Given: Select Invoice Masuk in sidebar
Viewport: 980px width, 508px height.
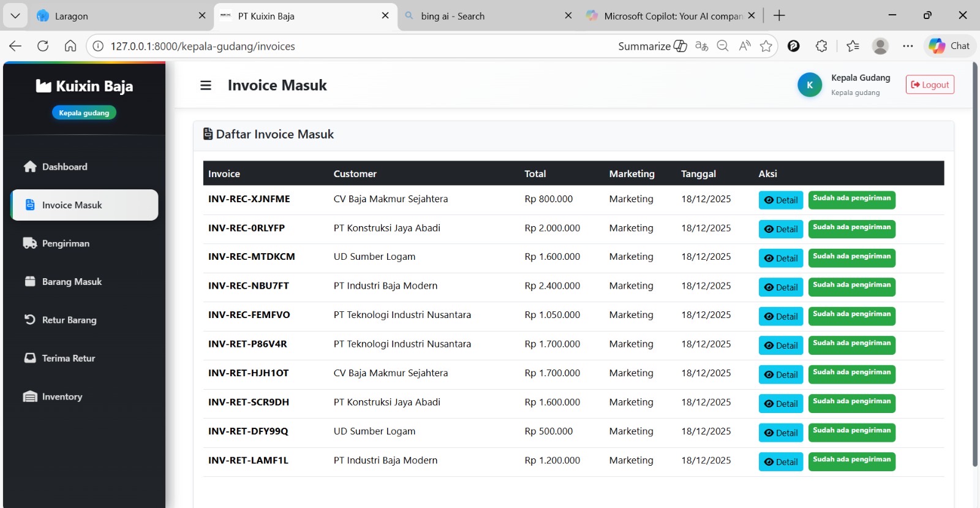Looking at the screenshot, I should pos(84,205).
